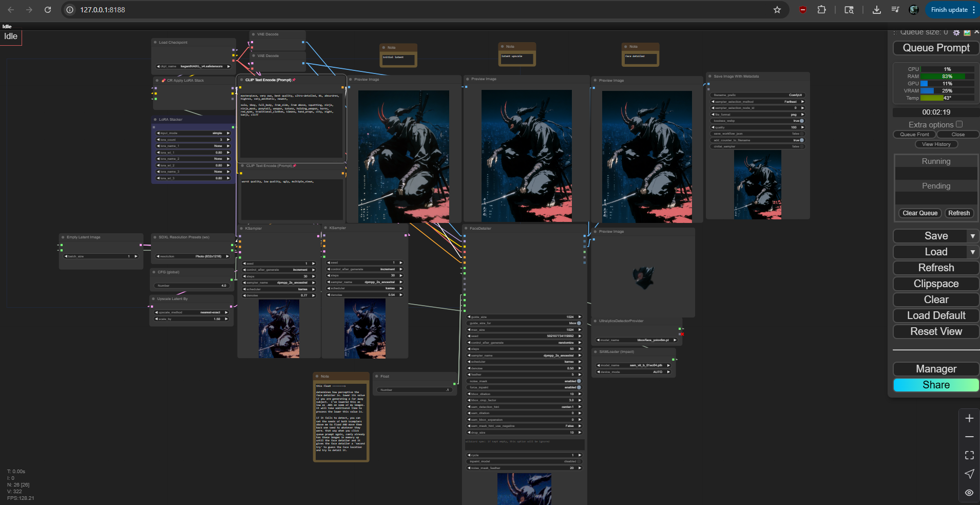Click View History in the queue panel
This screenshot has height=505, width=980.
point(936,144)
